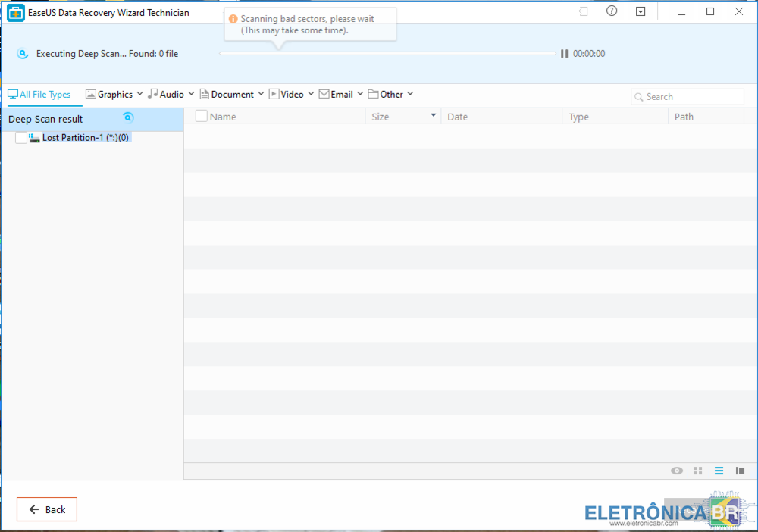Select the All File Types tab
Image resolution: width=758 pixels, height=532 pixels.
tap(39, 95)
